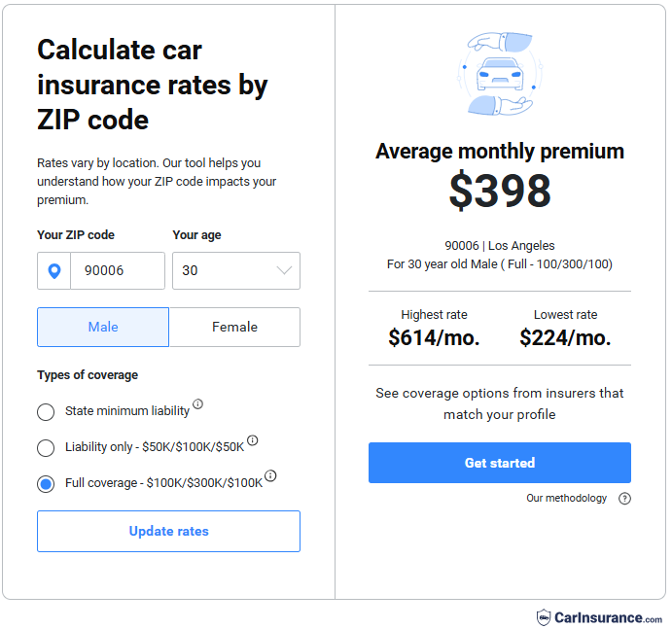Open the Our methodology link
672x629 pixels.
566,498
